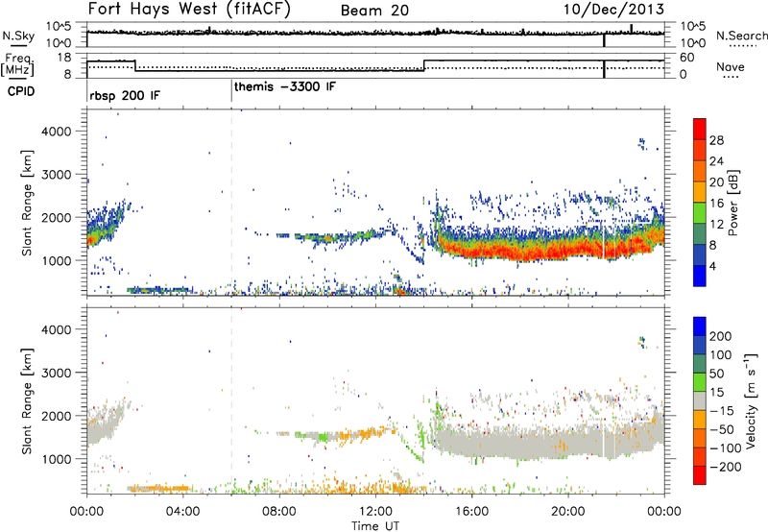This screenshot has width=768, height=532.
Task: Click the velocity panel 'Slant Range [km]' label
Action: pos(27,400)
